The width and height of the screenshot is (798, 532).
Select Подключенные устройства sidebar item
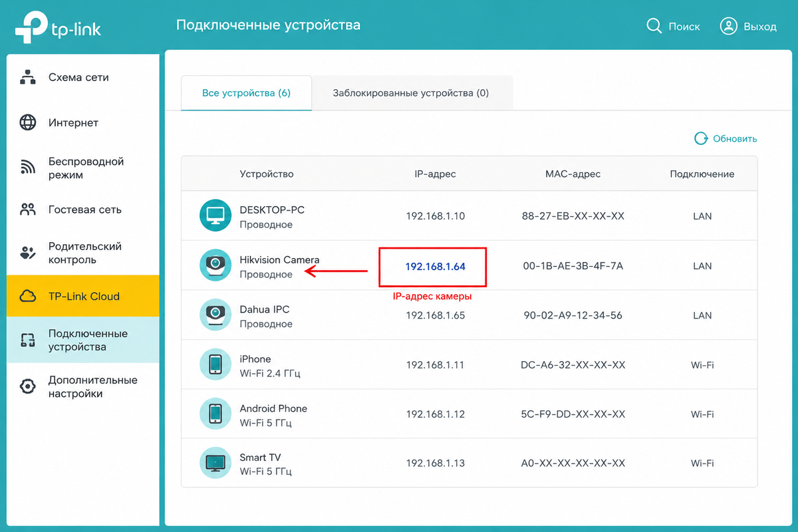click(x=83, y=340)
